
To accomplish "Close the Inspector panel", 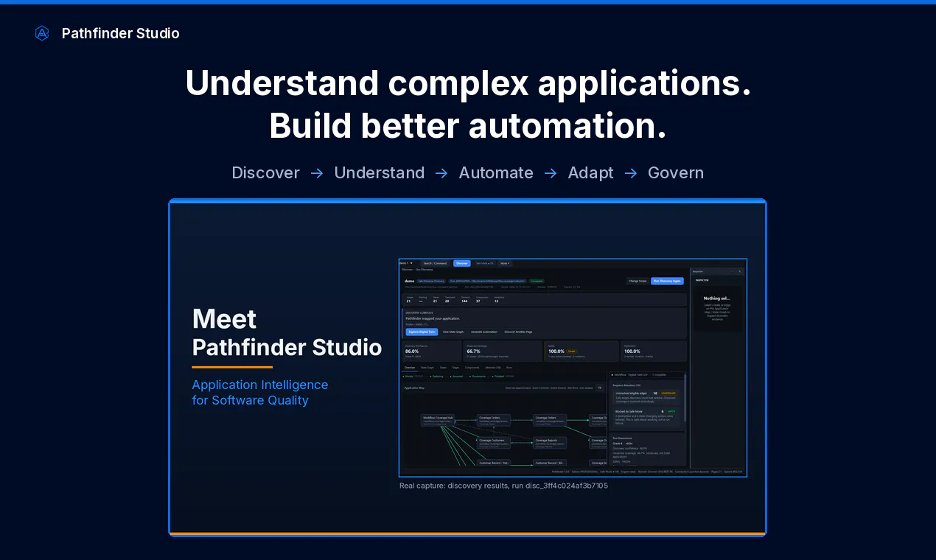I will [x=740, y=272].
